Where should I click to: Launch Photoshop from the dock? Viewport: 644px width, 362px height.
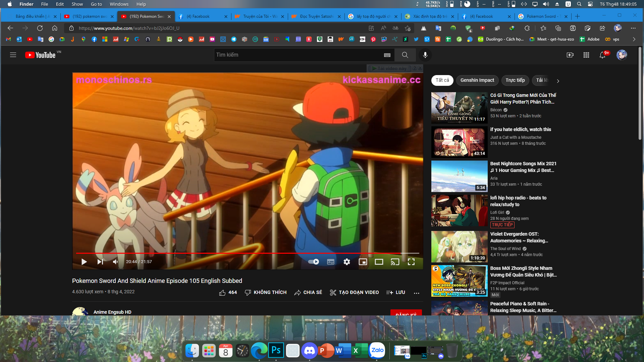(x=276, y=351)
